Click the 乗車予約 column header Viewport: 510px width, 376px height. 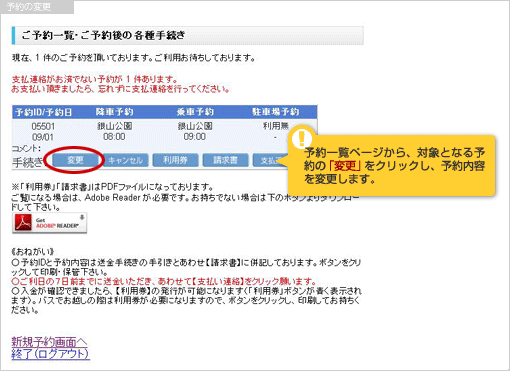pyautogui.click(x=195, y=112)
